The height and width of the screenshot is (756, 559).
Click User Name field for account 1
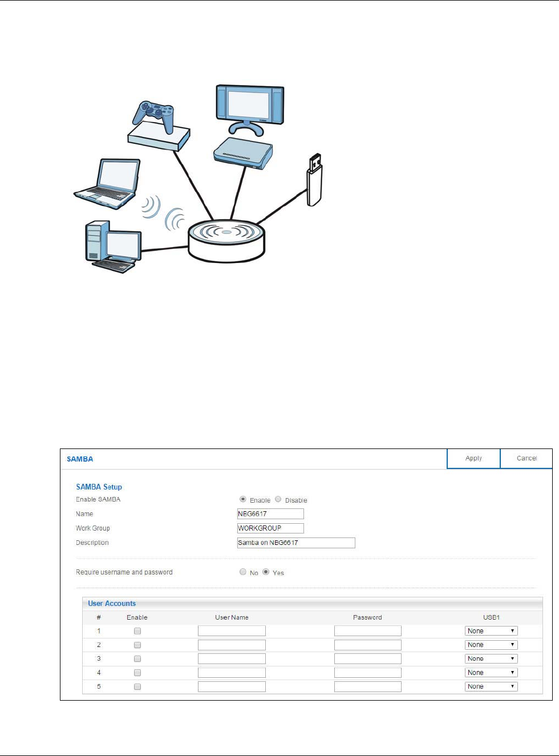pos(232,631)
